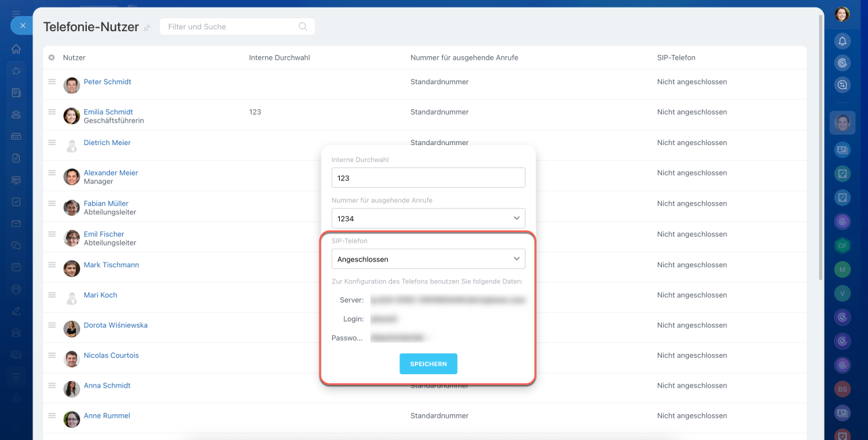This screenshot has width=868, height=440.
Task: Open Alexander Meier's profile link
Action: coord(111,173)
